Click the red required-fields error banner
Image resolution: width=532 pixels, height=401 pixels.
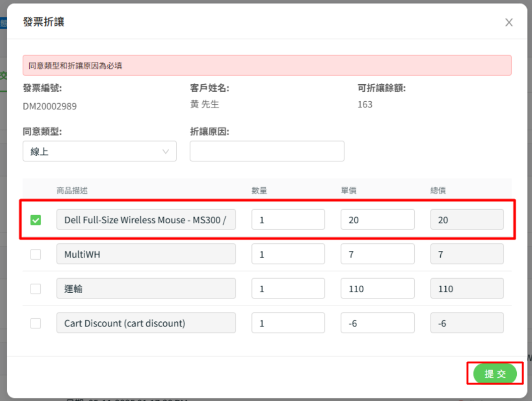point(267,65)
